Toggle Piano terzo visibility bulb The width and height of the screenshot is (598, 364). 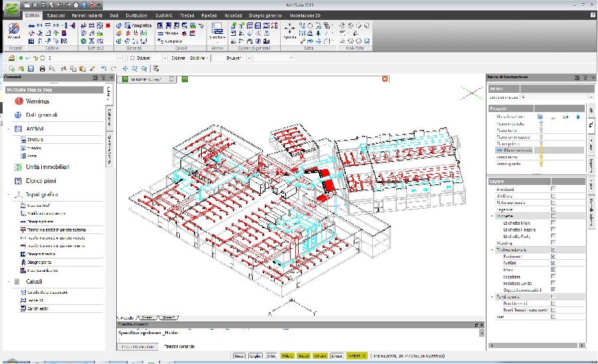(541, 157)
